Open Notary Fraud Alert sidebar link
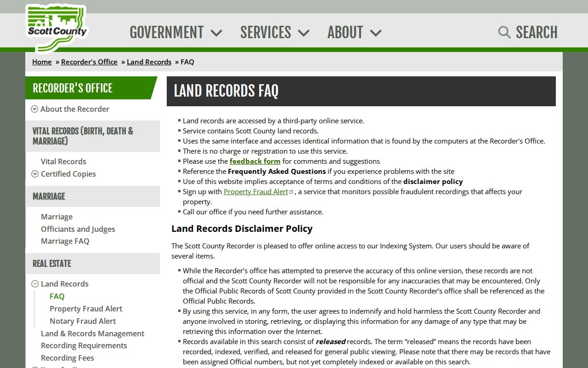This screenshot has height=368, width=588. click(83, 321)
